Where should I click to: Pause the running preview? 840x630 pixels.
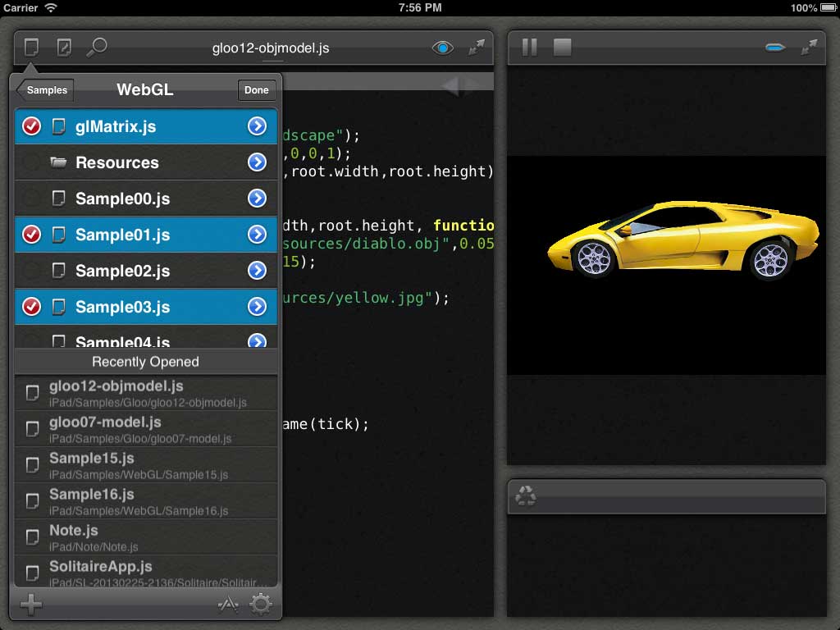point(529,47)
